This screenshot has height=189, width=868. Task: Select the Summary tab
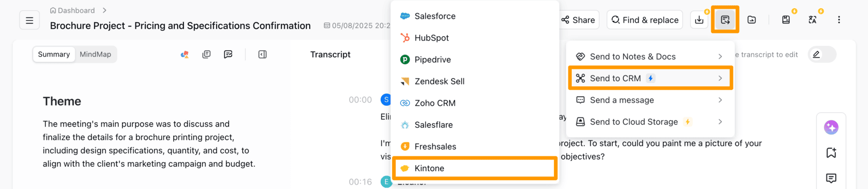point(54,54)
